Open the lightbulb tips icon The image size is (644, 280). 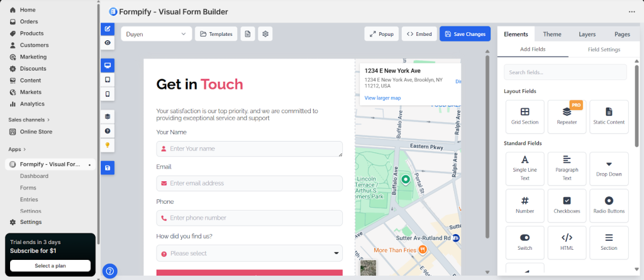[108, 145]
